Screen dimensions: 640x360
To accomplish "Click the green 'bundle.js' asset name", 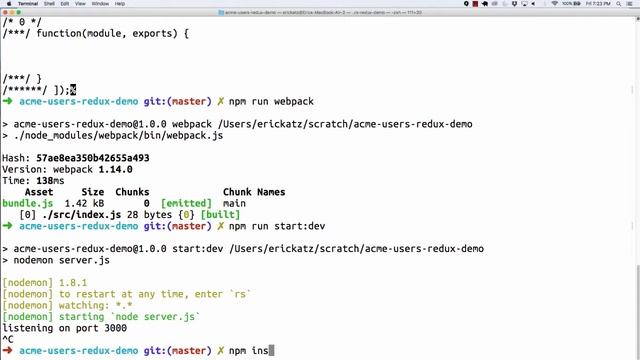I will click(28, 203).
